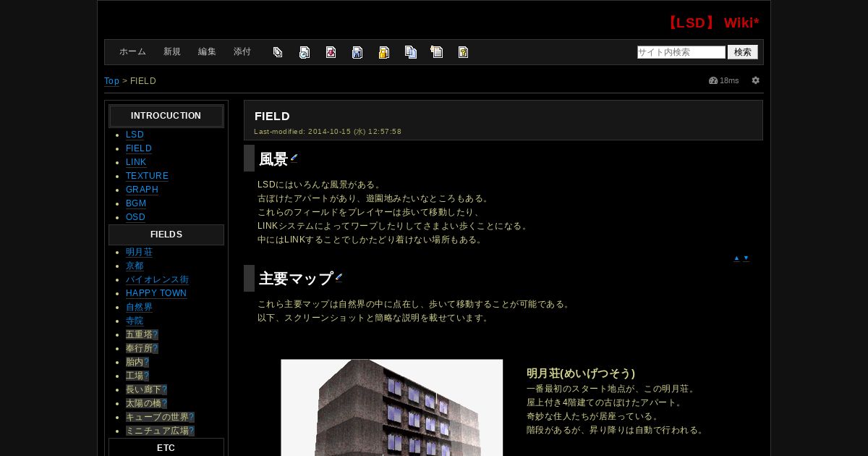Focus the サイト内検索 search field
The image size is (868, 456).
coord(681,52)
